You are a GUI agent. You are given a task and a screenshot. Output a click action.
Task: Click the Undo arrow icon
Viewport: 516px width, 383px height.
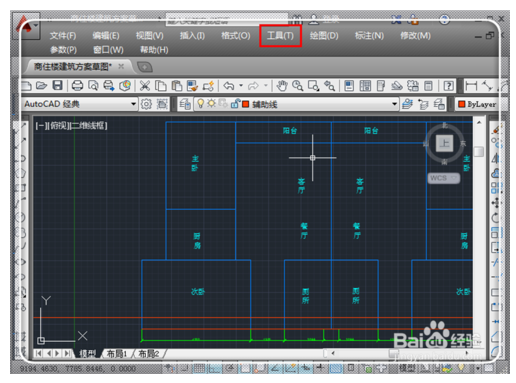[x=229, y=86]
